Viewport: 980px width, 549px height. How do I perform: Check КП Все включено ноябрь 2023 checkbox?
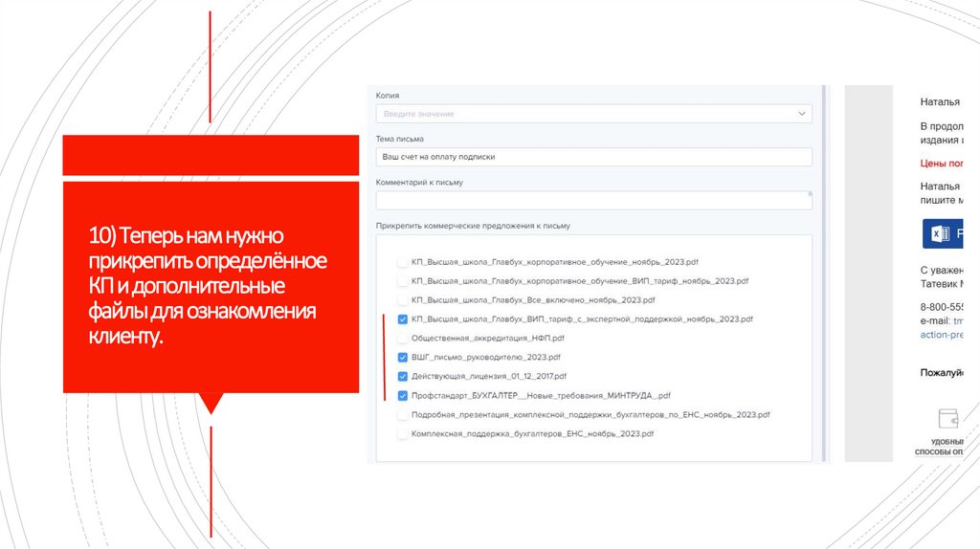click(x=403, y=300)
